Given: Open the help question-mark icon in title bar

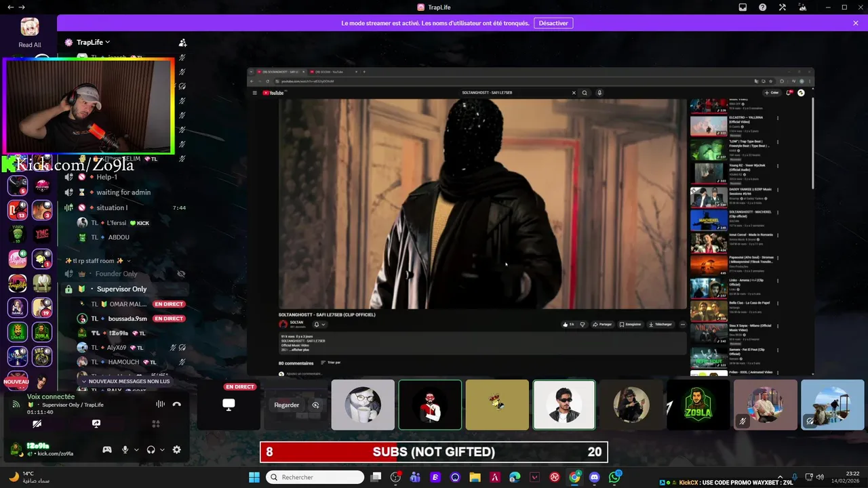Looking at the screenshot, I should (x=763, y=7).
